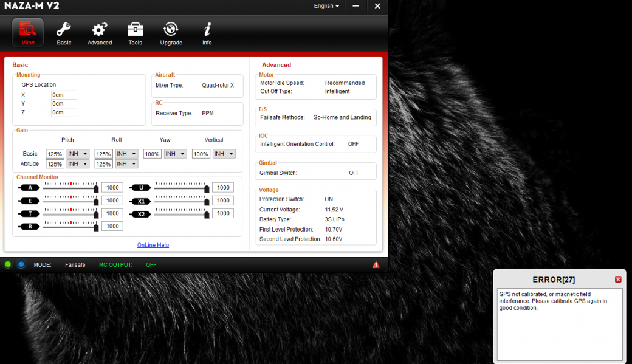This screenshot has height=364, width=632.
Task: Click Motor Idle Speed 'Recommended' value
Action: 345,83
